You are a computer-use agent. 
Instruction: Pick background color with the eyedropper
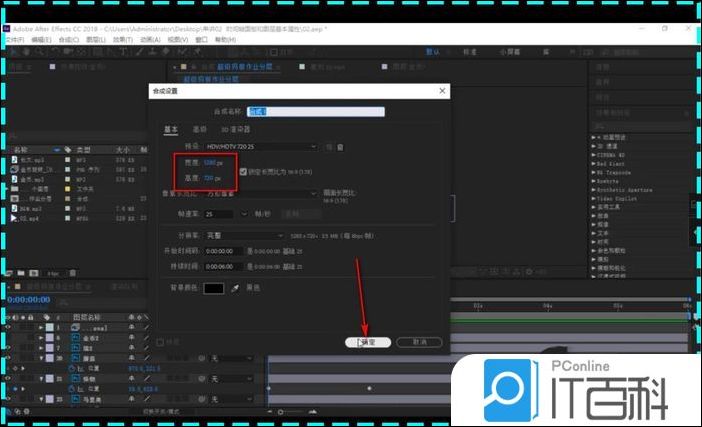coord(235,288)
